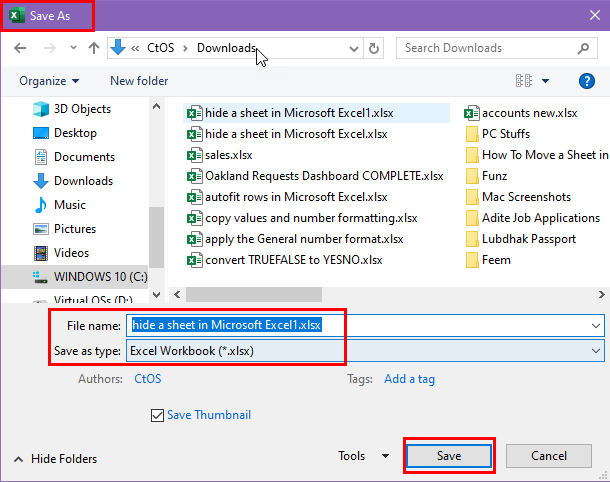Toggle the Save Thumbnail checkbox
Viewport: 610px width, 482px height.
[157, 415]
